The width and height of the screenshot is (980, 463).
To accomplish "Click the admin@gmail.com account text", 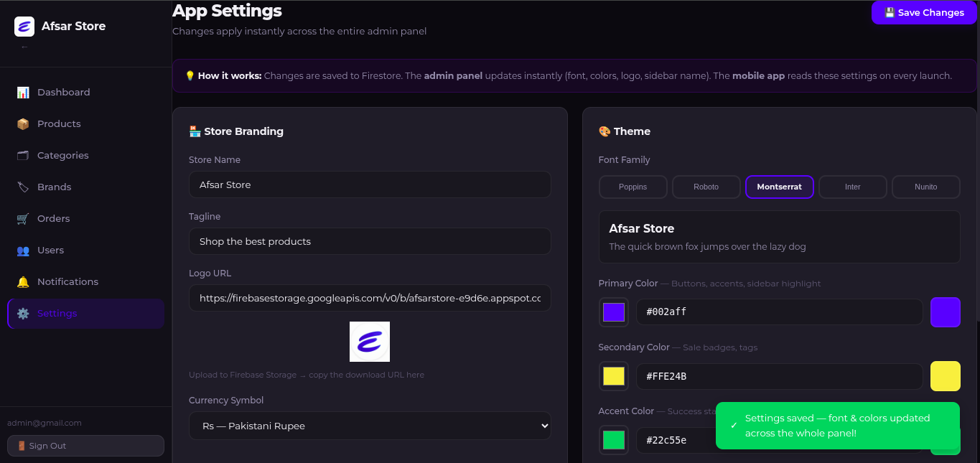I will pos(45,423).
